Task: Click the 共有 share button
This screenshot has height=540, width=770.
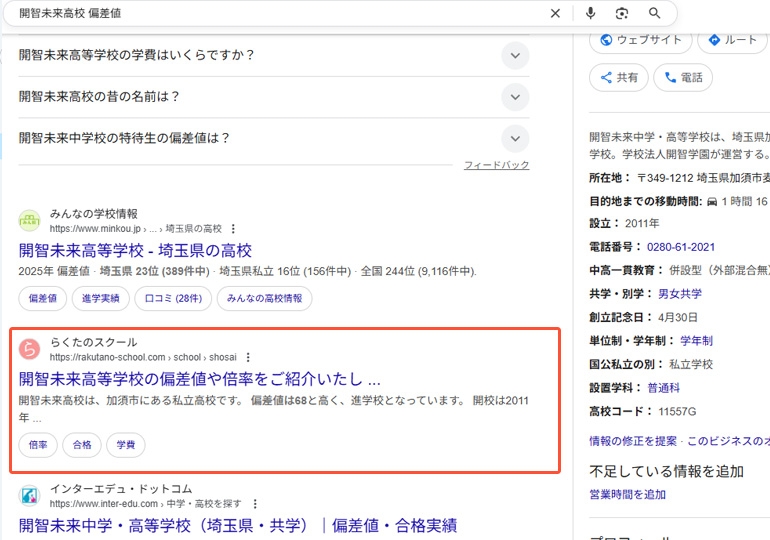Action: tap(619, 77)
